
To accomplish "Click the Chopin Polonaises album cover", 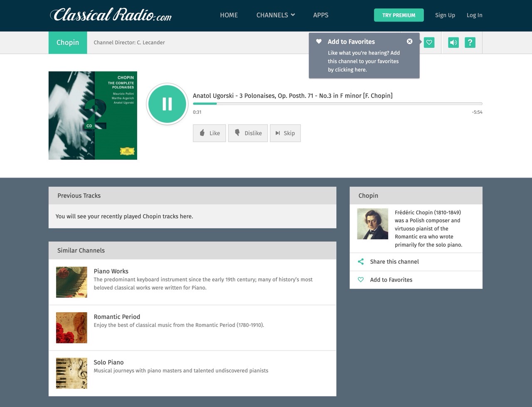I will [x=93, y=115].
